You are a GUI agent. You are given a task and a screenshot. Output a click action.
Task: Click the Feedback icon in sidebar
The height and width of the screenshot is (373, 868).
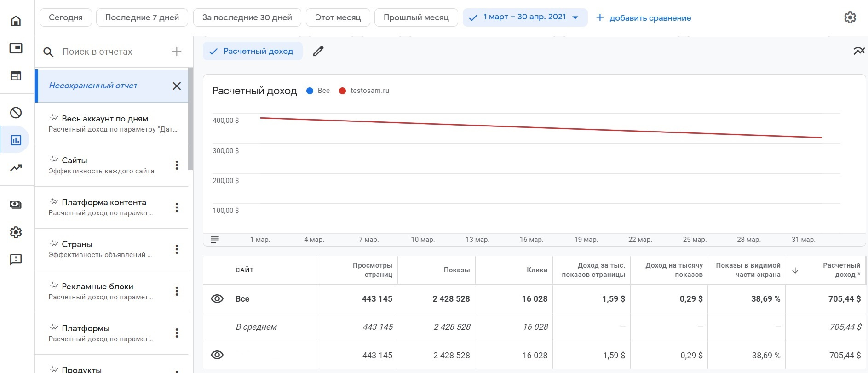(16, 260)
